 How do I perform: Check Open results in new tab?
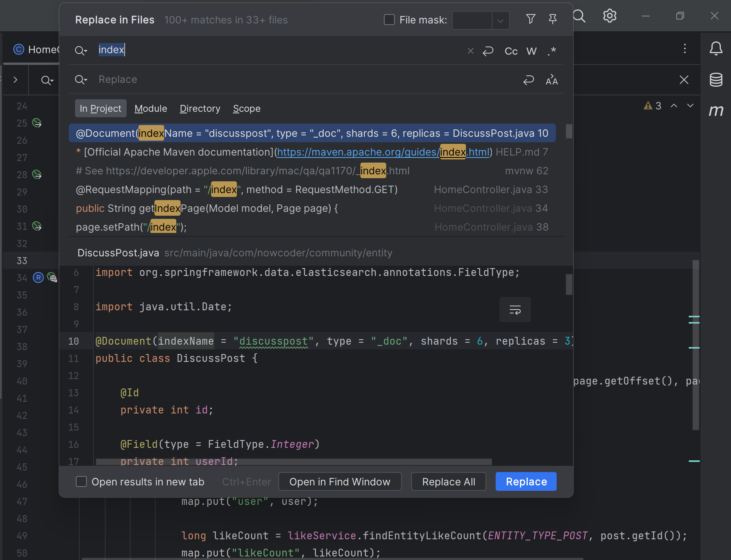tap(81, 481)
